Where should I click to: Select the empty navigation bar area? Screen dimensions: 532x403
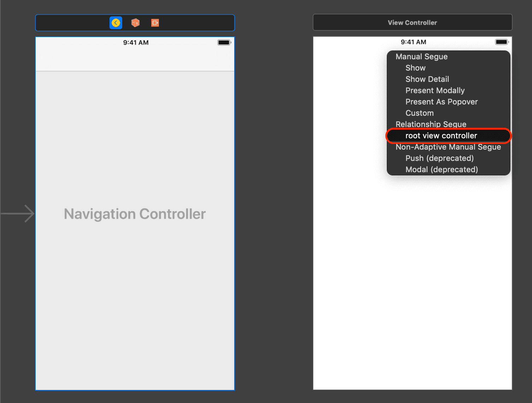click(x=135, y=59)
